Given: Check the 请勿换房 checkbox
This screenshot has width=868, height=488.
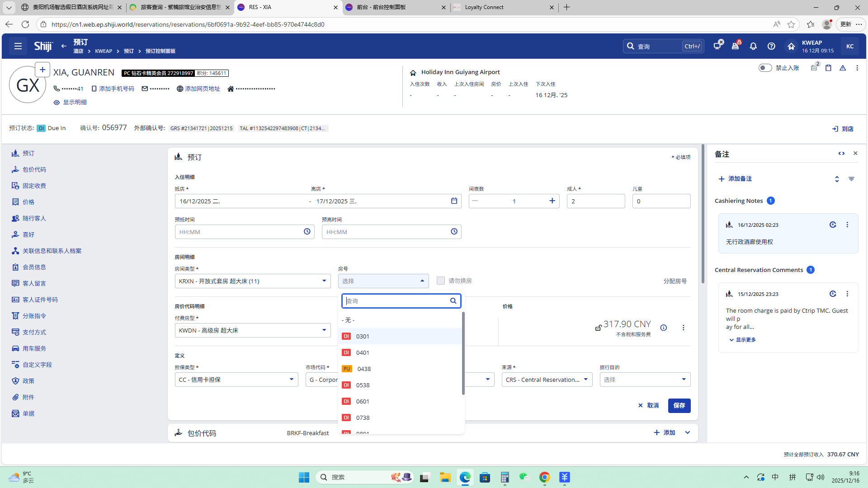Looking at the screenshot, I should point(441,281).
